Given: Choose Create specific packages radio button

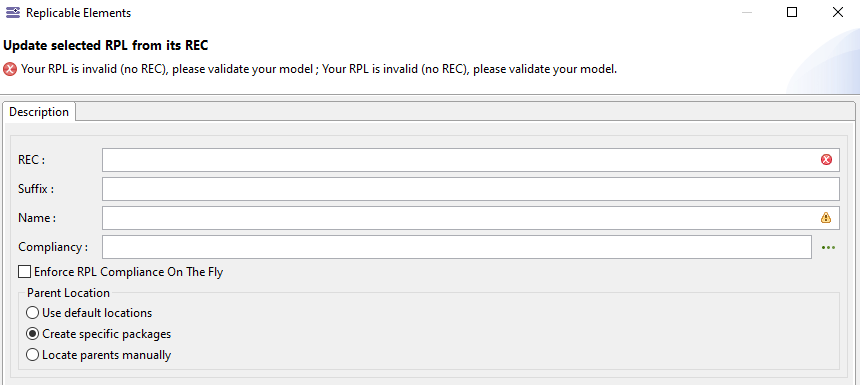Looking at the screenshot, I should tap(33, 333).
